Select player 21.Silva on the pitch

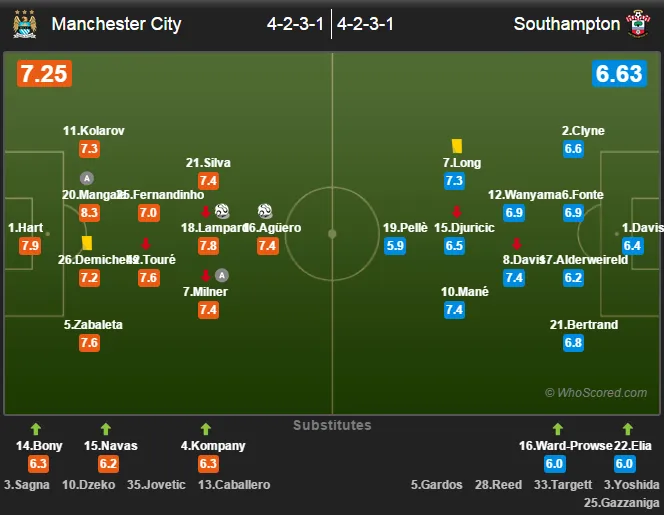208,163
